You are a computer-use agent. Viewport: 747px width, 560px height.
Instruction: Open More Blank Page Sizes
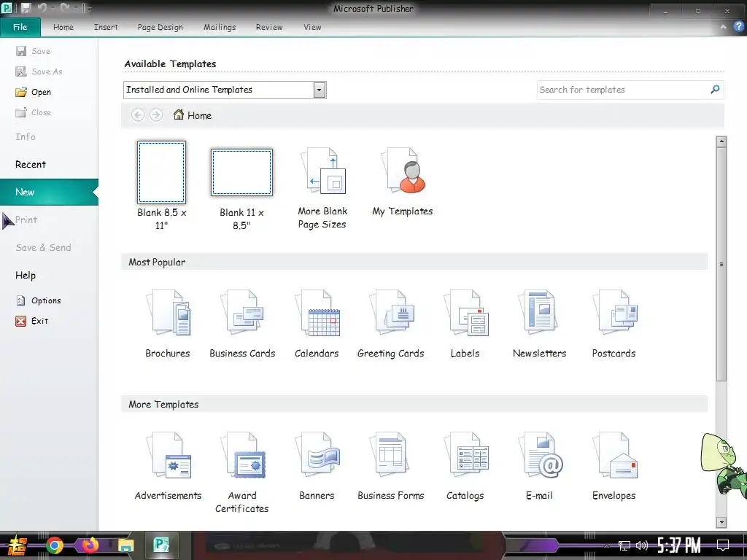point(322,188)
